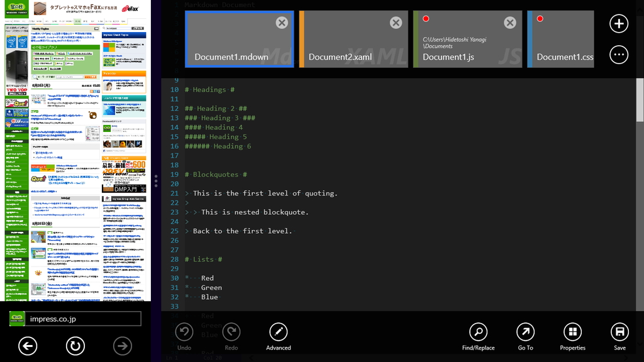This screenshot has width=644, height=362.
Task: Open more options ellipsis button
Action: click(x=619, y=55)
